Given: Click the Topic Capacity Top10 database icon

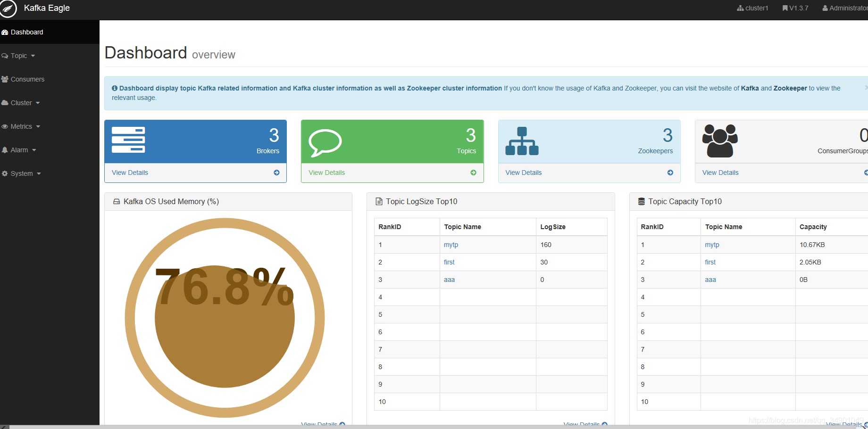Looking at the screenshot, I should pos(642,201).
